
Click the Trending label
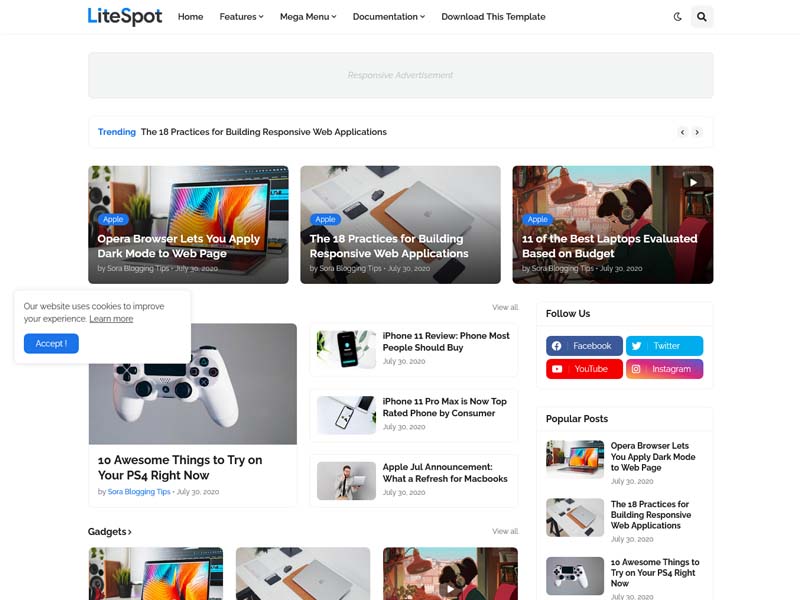click(117, 132)
